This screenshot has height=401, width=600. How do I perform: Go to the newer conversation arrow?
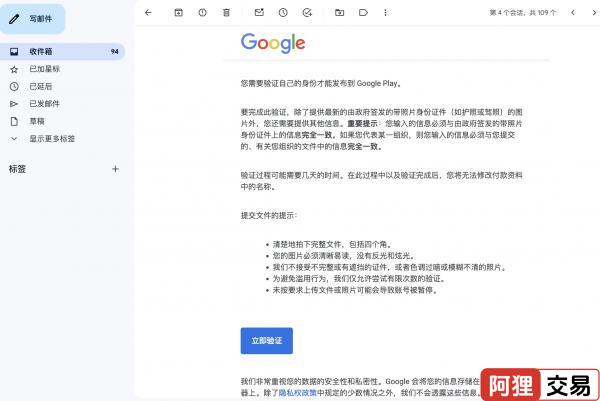point(573,13)
